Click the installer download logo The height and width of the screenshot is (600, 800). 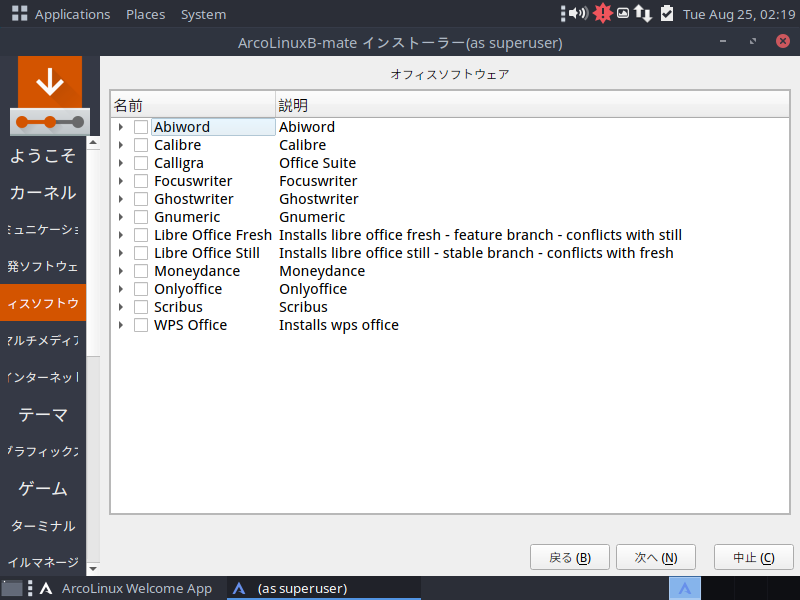click(49, 95)
